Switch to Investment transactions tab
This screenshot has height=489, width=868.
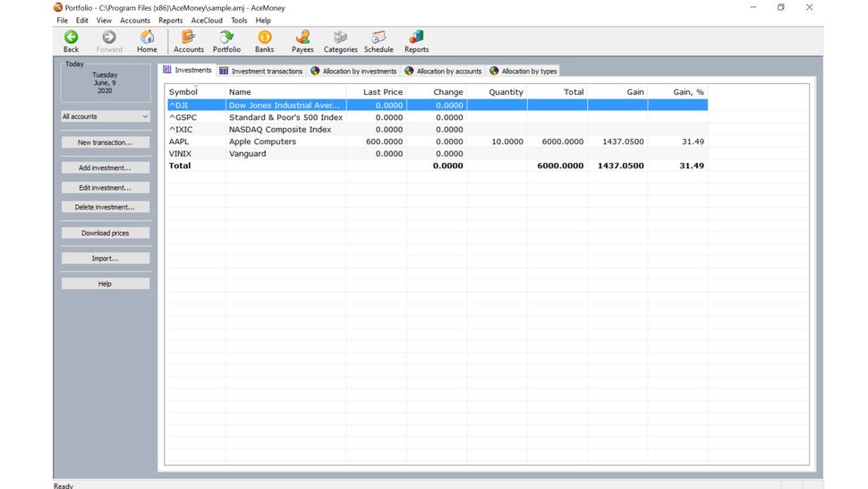261,71
